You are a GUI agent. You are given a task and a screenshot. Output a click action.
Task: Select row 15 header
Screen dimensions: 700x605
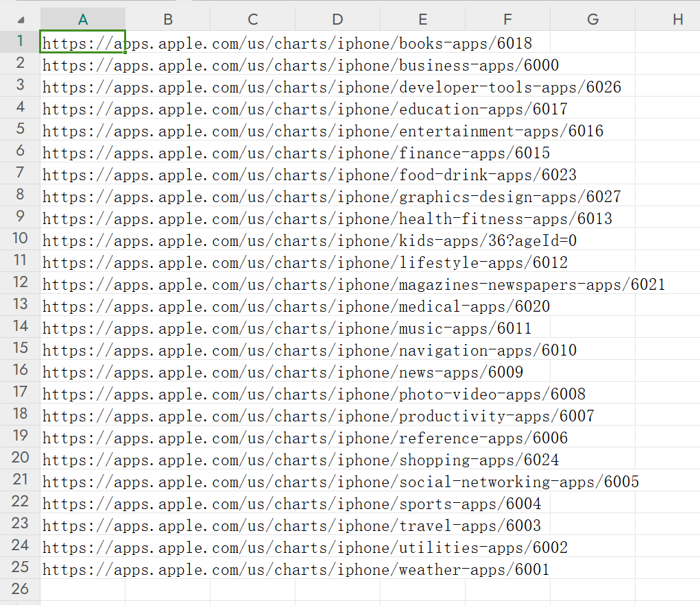tap(20, 348)
